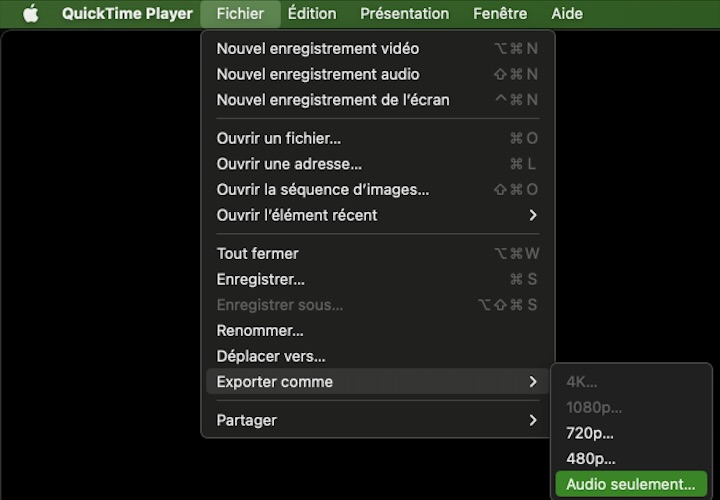The height and width of the screenshot is (500, 720).
Task: Open the Édition menu
Action: (312, 14)
